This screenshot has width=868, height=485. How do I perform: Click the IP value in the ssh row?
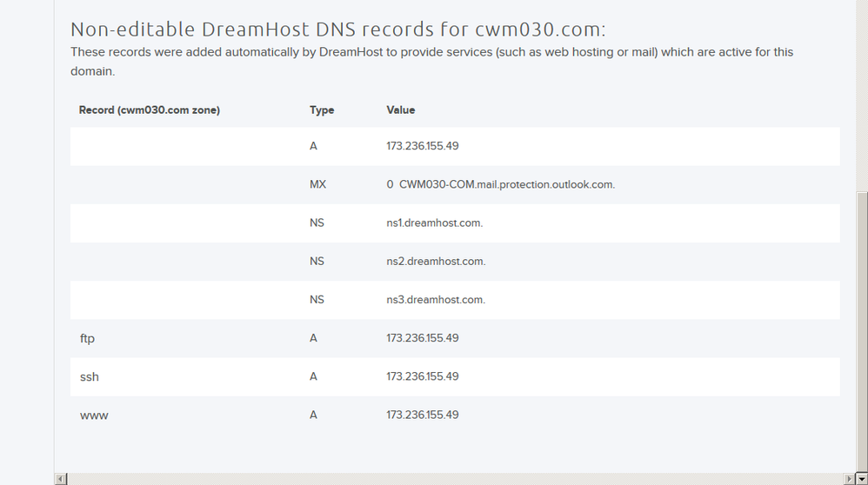(423, 376)
